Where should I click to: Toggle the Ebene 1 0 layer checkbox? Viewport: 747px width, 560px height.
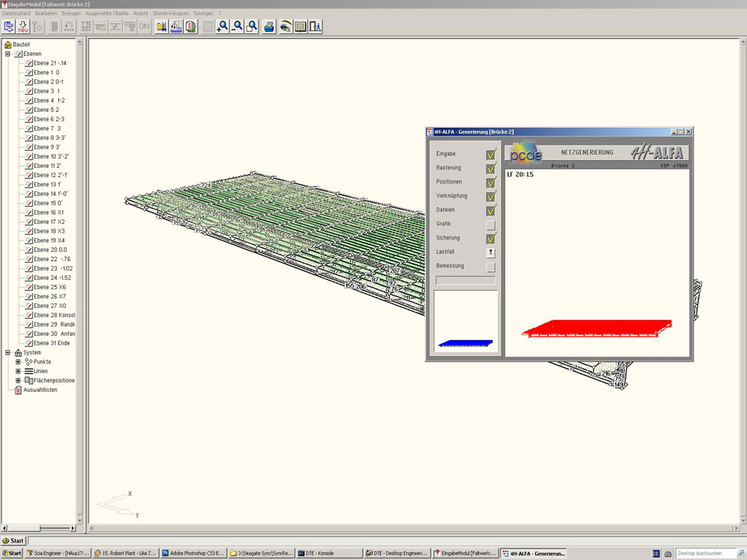pos(28,72)
